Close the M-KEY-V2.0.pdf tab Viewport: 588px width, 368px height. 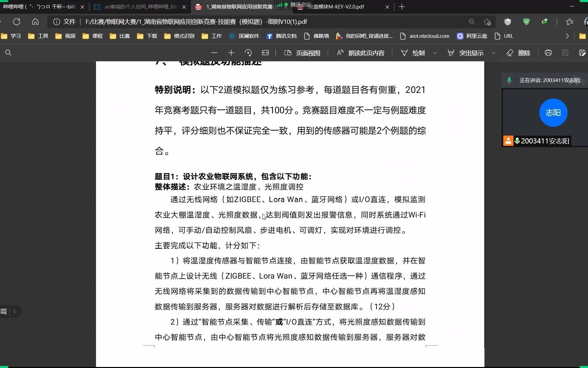387,7
